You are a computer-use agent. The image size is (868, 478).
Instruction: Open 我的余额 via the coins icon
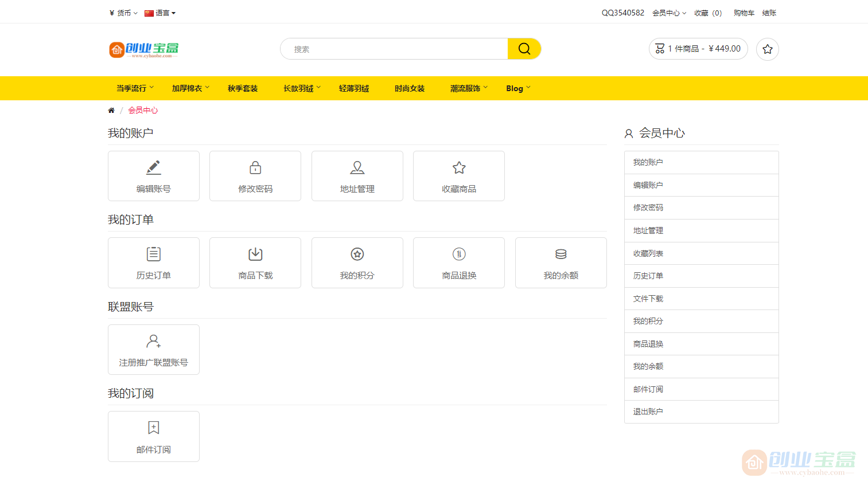pyautogui.click(x=560, y=254)
